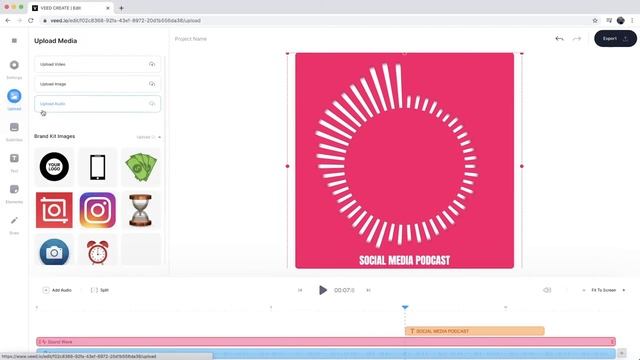Open the Subtitles sidebar tool

pos(14,131)
